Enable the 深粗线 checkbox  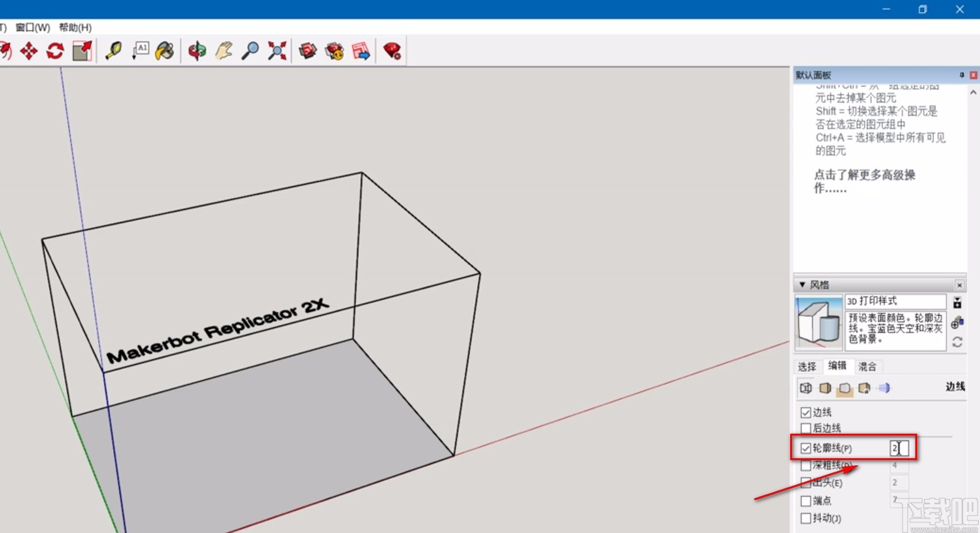807,465
